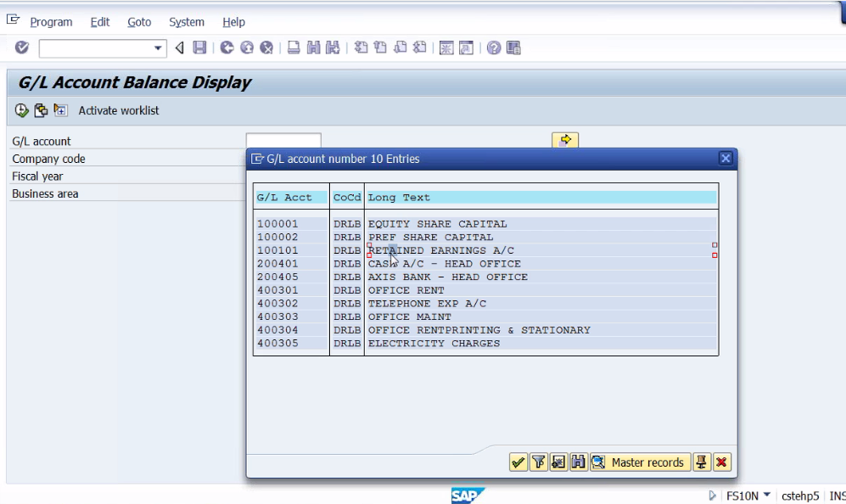Click the Previous Page icon

(x=380, y=48)
